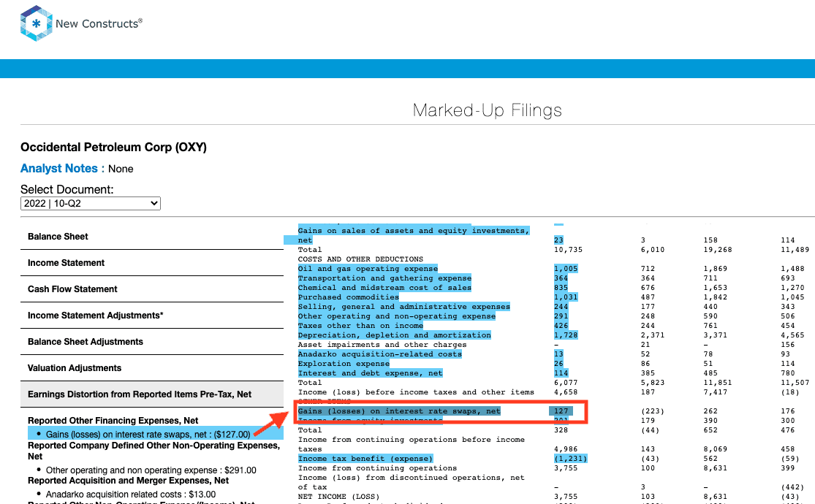Click Depreciation, depletion and amortization line
Image resolution: width=815 pixels, height=504 pixels.
(394, 335)
